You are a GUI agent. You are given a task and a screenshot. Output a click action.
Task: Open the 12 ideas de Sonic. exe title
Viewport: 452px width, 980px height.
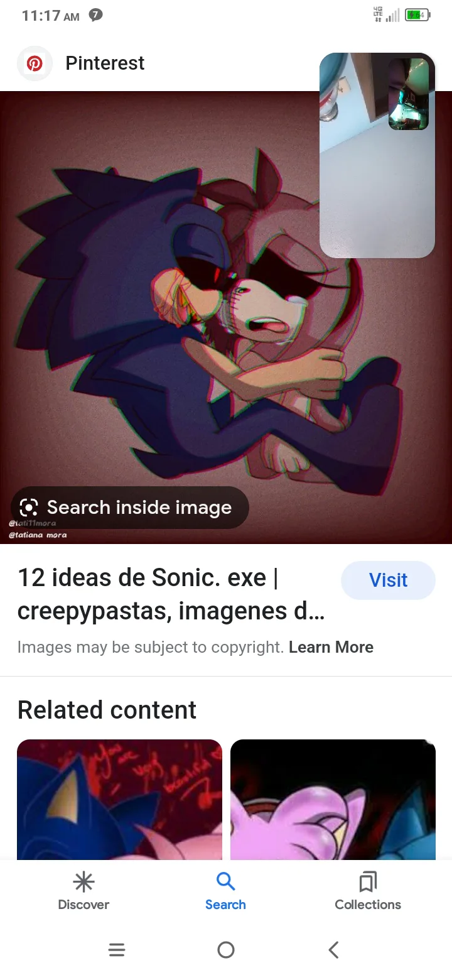tap(171, 594)
